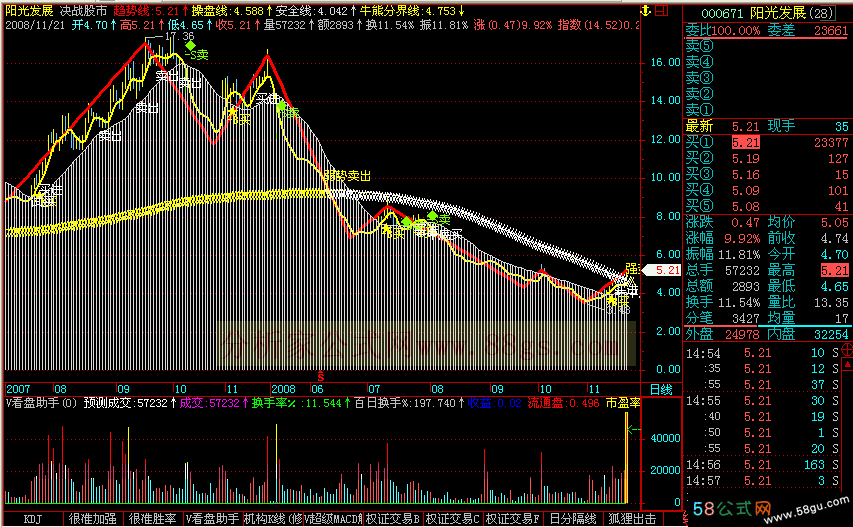
Task: Switch to the 权证交易C tab
Action: [x=453, y=519]
